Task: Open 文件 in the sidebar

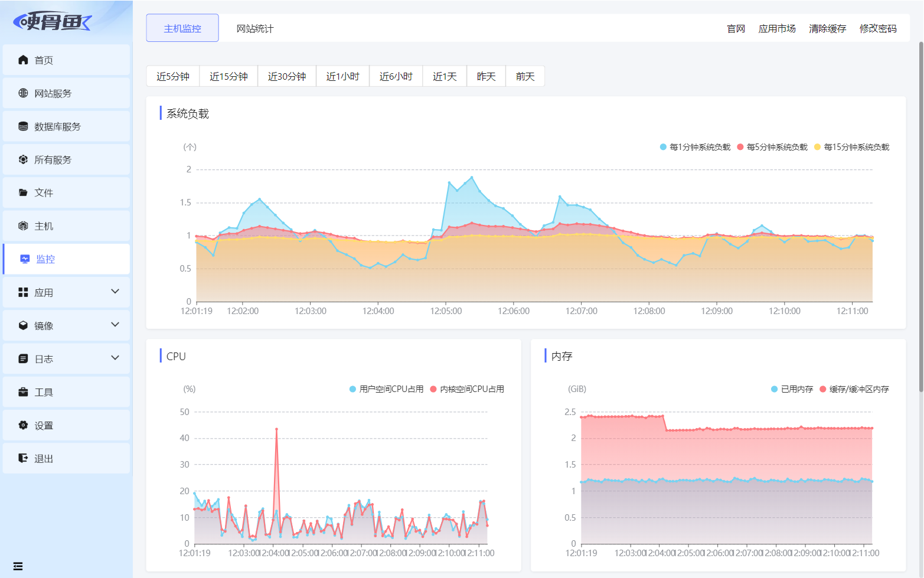Action: tap(66, 192)
